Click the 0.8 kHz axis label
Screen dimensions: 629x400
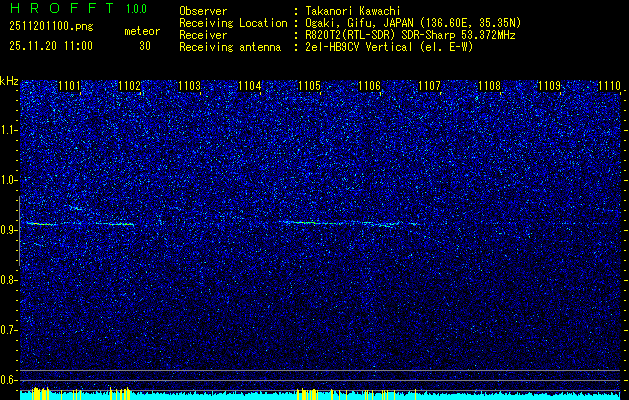coord(8,280)
